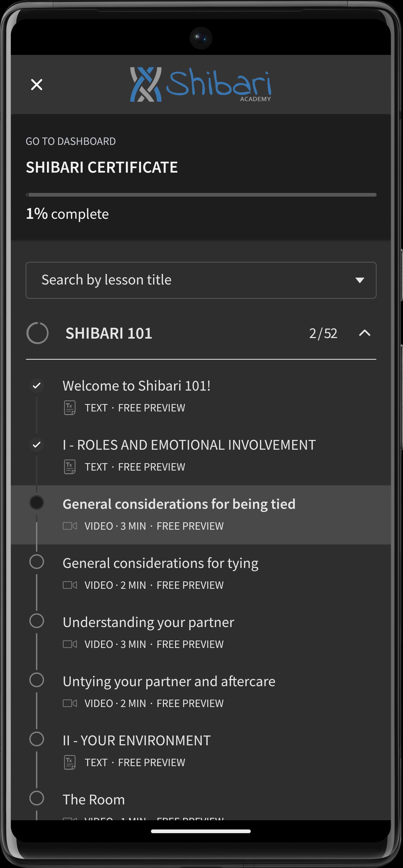403x868 pixels.
Task: Toggle completion circle for General considerations for tying
Action: (x=36, y=562)
